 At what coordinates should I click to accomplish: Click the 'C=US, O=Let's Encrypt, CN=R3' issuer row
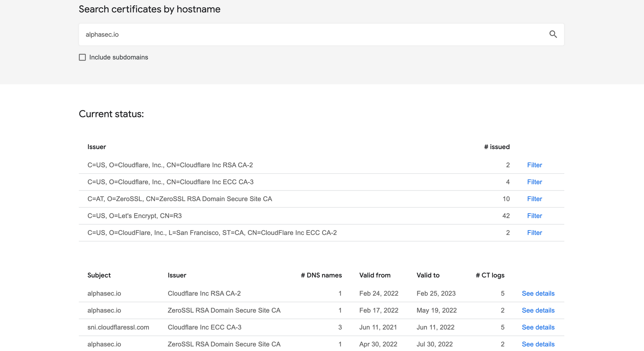tap(321, 216)
